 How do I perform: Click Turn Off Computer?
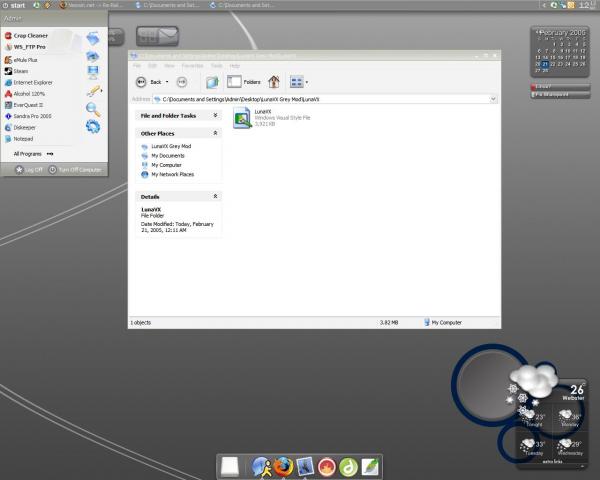pyautogui.click(x=75, y=170)
